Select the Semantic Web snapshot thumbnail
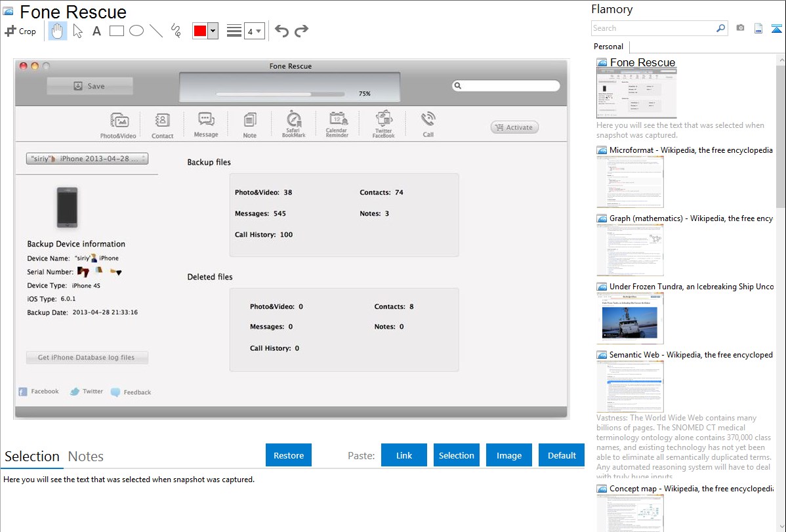The width and height of the screenshot is (786, 532). (x=630, y=386)
